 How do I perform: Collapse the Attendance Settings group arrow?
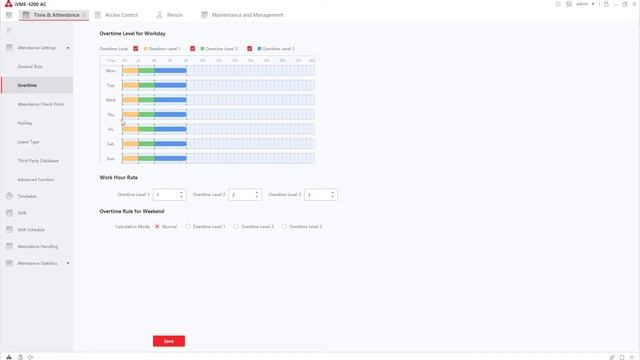pos(68,48)
